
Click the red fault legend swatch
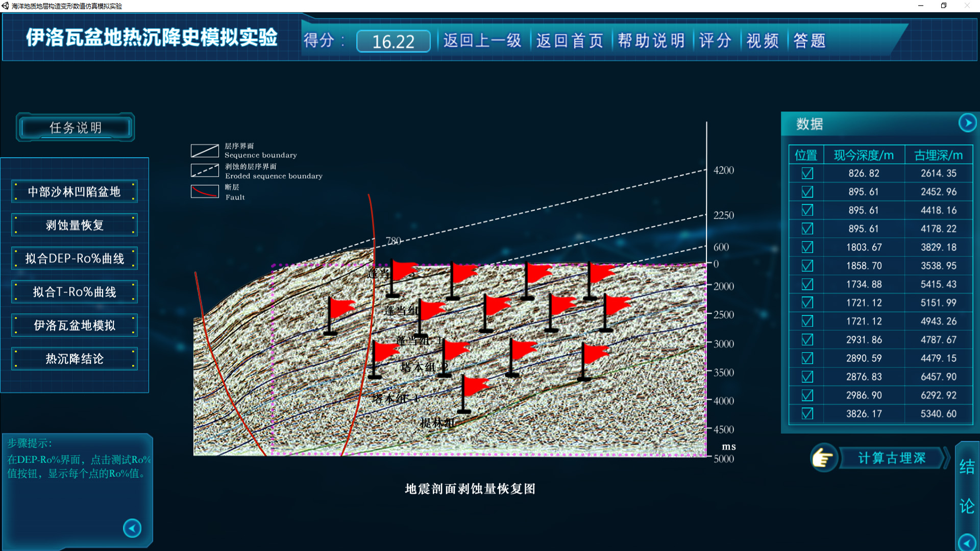pyautogui.click(x=205, y=191)
